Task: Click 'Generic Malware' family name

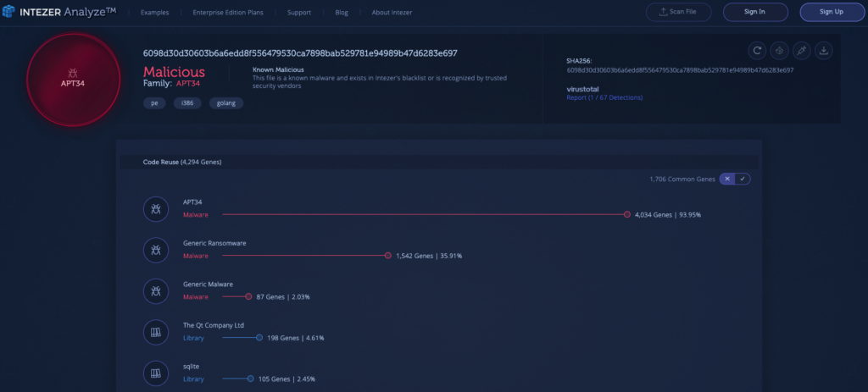Action: [209, 284]
